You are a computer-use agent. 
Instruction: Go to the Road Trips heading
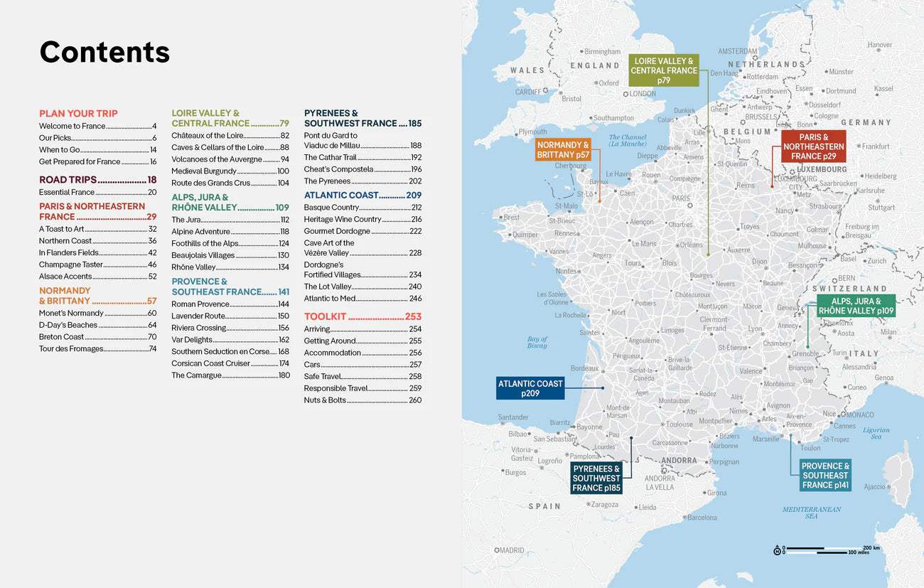[97, 180]
